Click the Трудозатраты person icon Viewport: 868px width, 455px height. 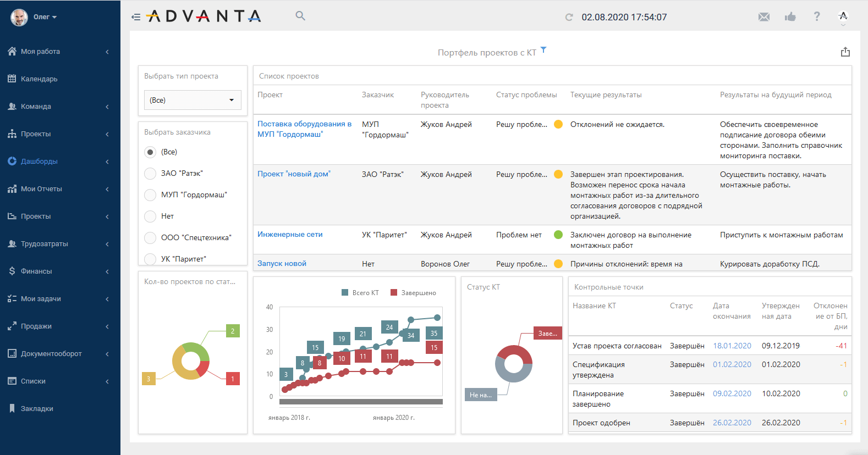point(12,243)
